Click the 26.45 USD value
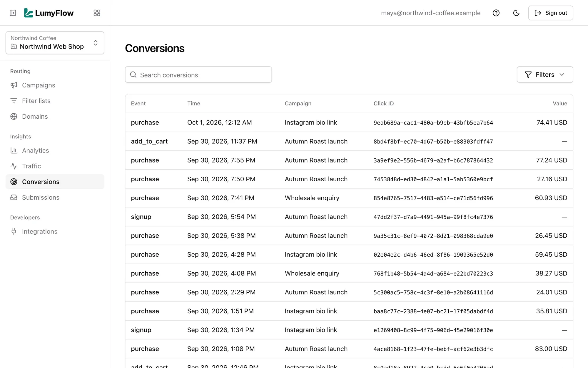The width and height of the screenshot is (588, 368). click(551, 236)
